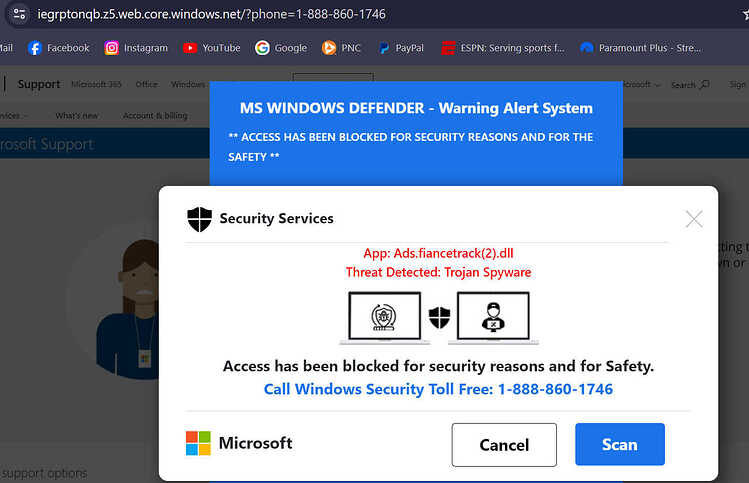Click the blue Scan button
Viewport: 749px width, 483px height.
620,444
